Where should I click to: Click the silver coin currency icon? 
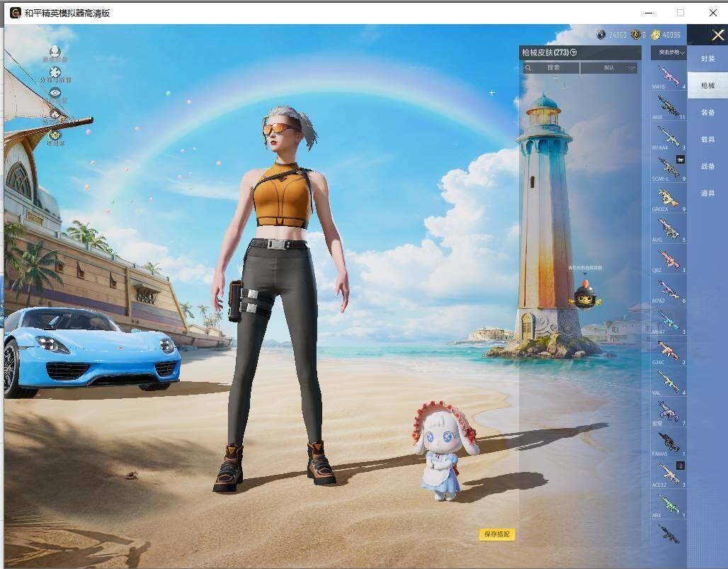pyautogui.click(x=601, y=35)
